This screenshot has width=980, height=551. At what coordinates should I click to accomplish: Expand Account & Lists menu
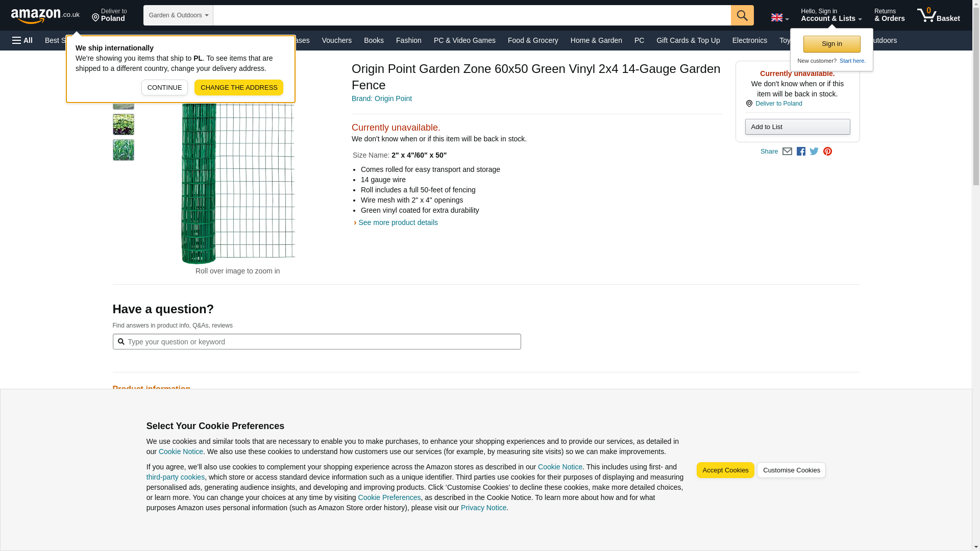[831, 15]
